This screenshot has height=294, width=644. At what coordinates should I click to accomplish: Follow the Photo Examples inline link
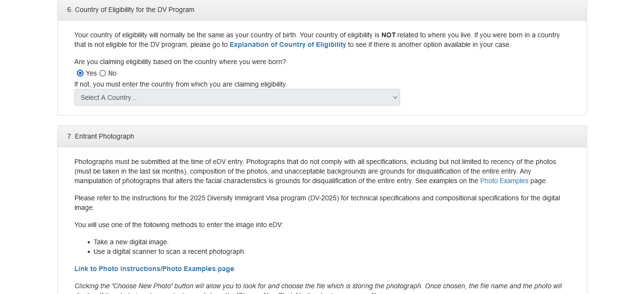click(x=504, y=181)
